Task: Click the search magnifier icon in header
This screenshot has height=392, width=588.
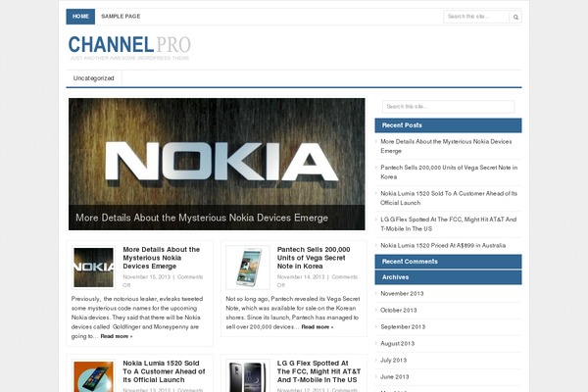Action: (515, 17)
